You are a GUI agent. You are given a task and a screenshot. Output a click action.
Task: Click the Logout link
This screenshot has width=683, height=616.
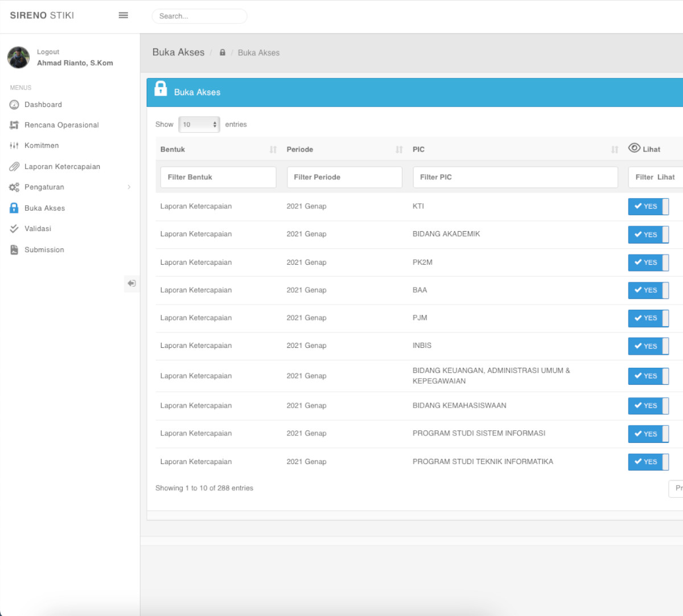(x=48, y=52)
